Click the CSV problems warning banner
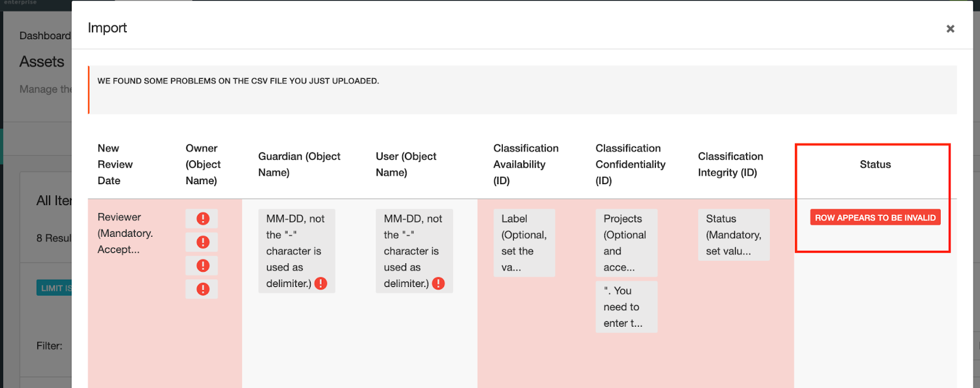This screenshot has width=980, height=388. click(522, 89)
